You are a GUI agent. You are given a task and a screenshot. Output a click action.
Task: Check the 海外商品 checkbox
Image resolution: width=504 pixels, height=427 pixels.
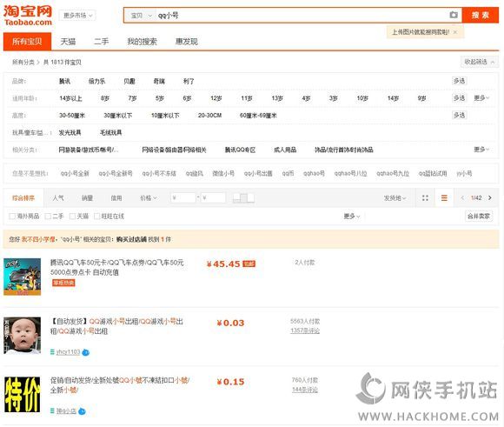coord(12,217)
